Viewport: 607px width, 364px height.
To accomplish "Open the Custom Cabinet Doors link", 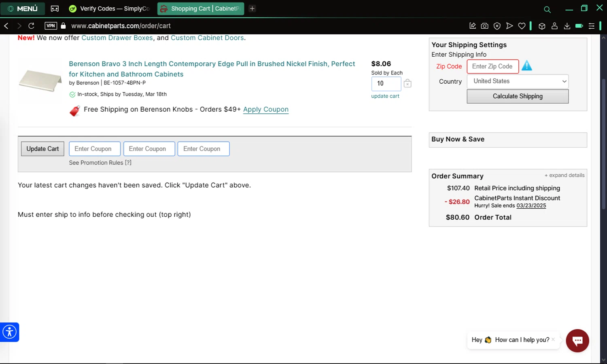I will pyautogui.click(x=207, y=38).
